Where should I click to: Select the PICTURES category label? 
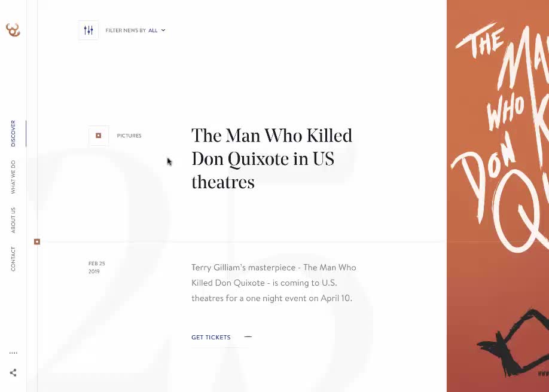tap(129, 136)
